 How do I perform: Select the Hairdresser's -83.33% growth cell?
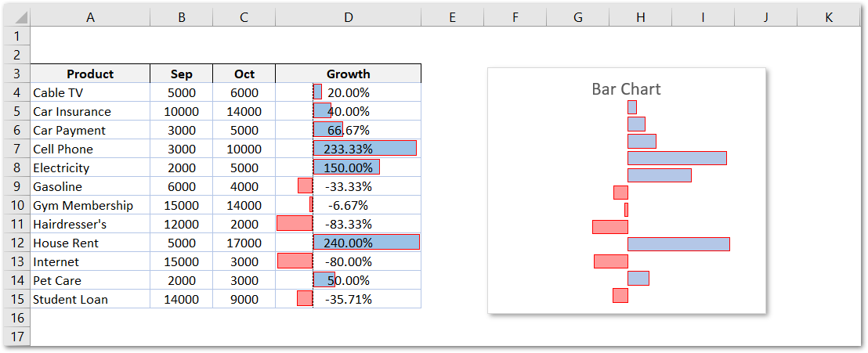[x=348, y=224]
